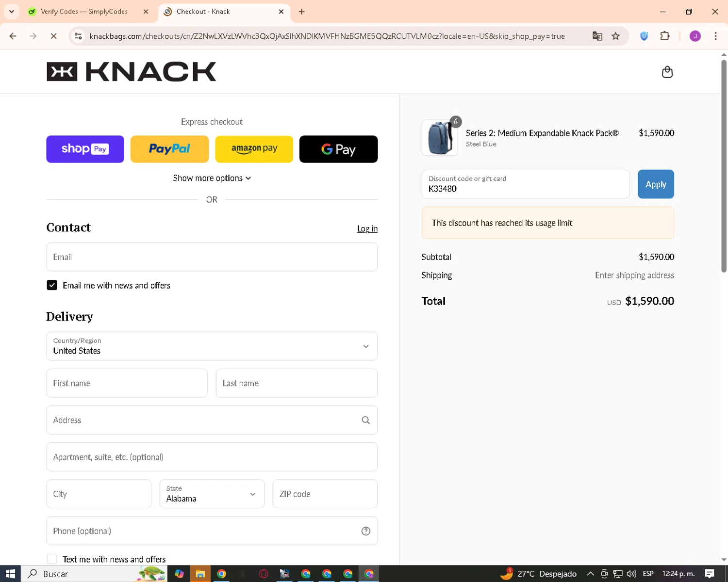Click the Total amount USD $1,590.00

click(x=640, y=301)
